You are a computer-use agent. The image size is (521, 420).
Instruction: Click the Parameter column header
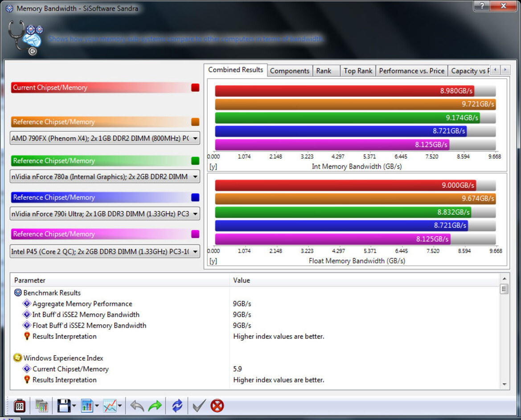[x=120, y=280]
